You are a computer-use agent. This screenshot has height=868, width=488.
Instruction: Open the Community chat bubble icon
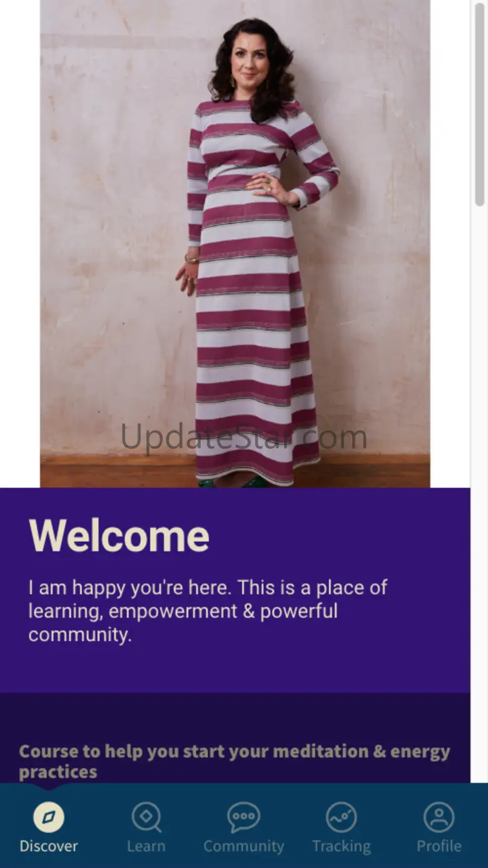coord(243,817)
